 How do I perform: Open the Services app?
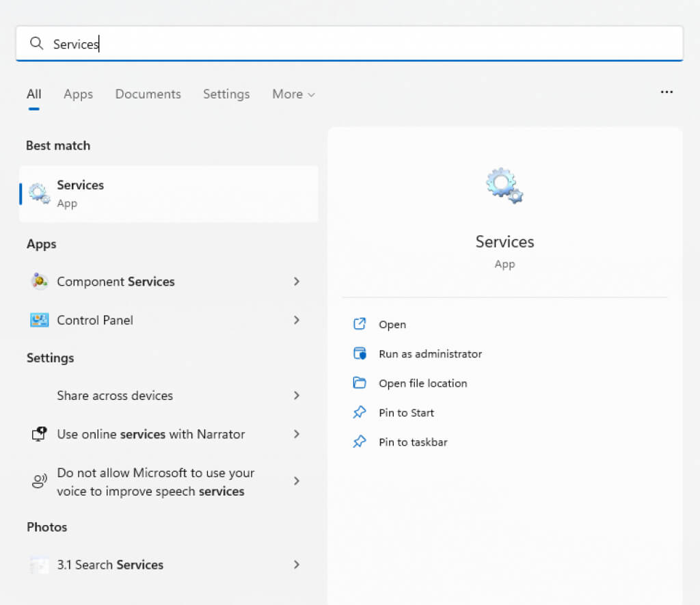pos(392,325)
